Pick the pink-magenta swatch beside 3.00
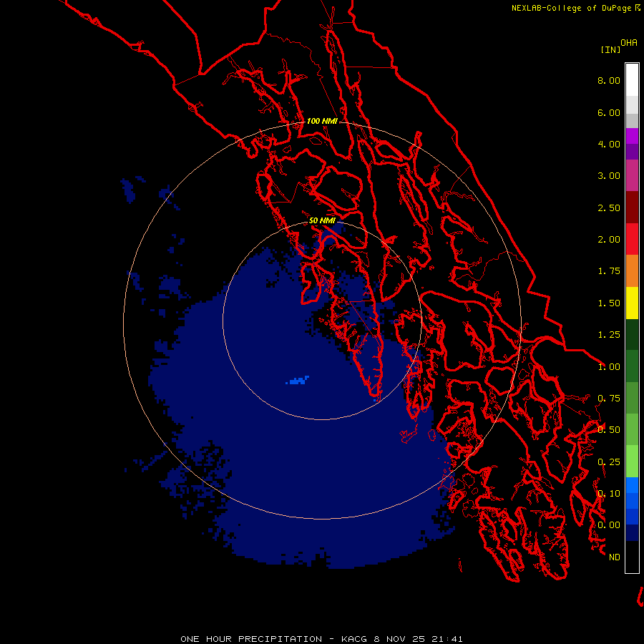 (x=632, y=176)
